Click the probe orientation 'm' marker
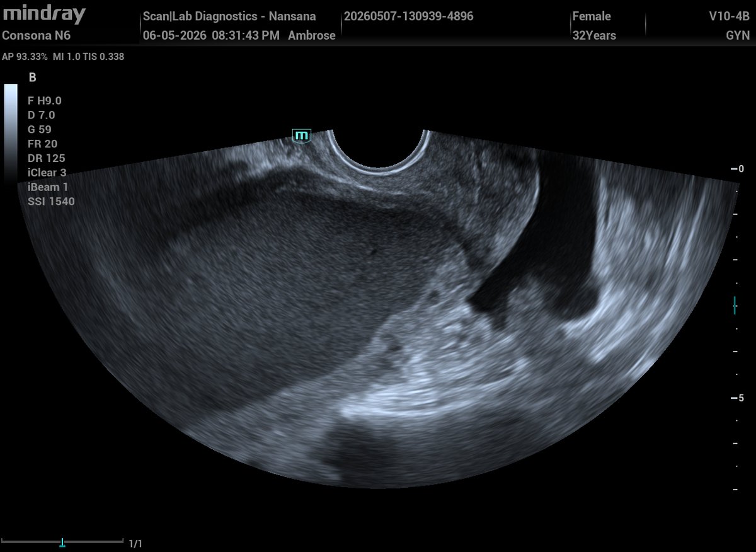Viewport: 756px width, 552px height. coord(302,135)
